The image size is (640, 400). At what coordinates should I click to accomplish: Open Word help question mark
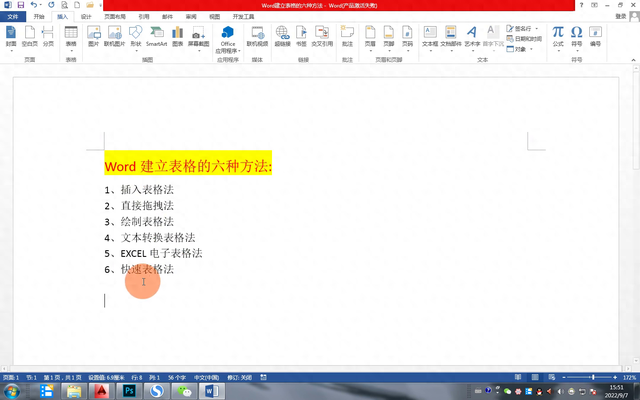point(582,5)
